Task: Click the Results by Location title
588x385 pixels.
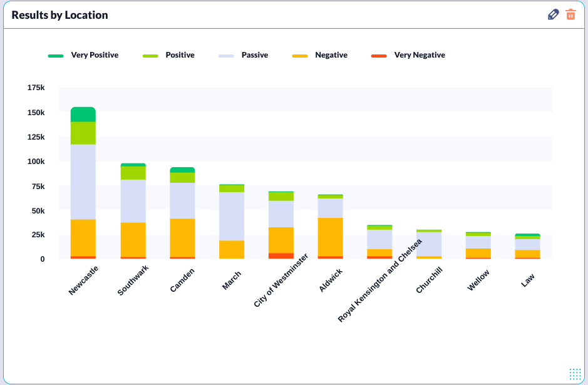Action: 59,15
